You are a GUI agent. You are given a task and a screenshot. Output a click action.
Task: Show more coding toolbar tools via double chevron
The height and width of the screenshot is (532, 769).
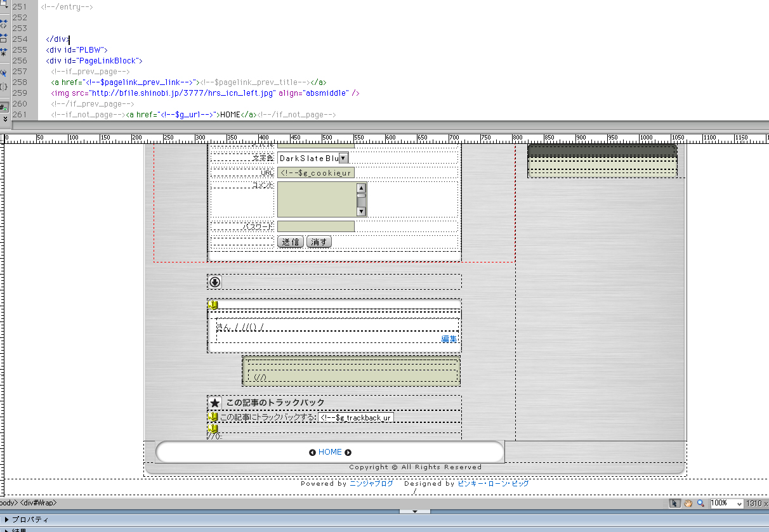[5, 119]
